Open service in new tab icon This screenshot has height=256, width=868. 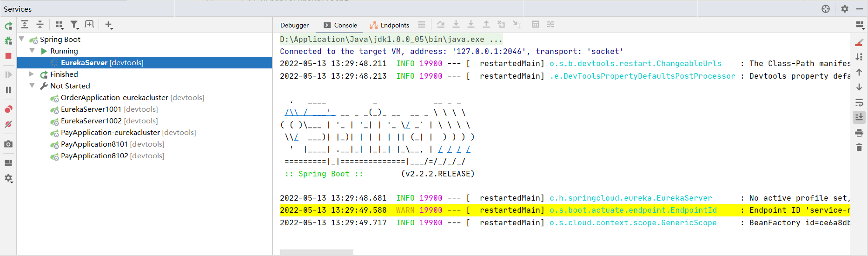[x=89, y=25]
